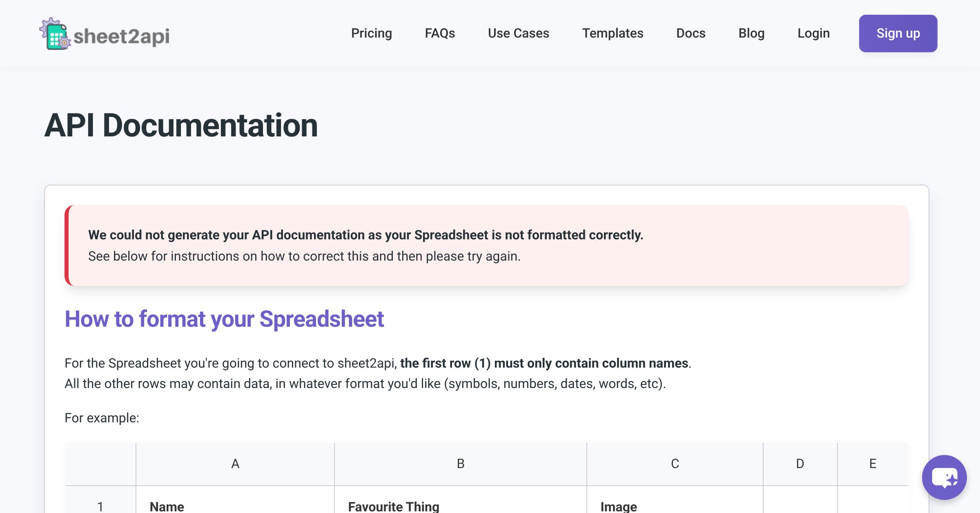
Task: Select column A header in the example table
Action: click(x=235, y=464)
